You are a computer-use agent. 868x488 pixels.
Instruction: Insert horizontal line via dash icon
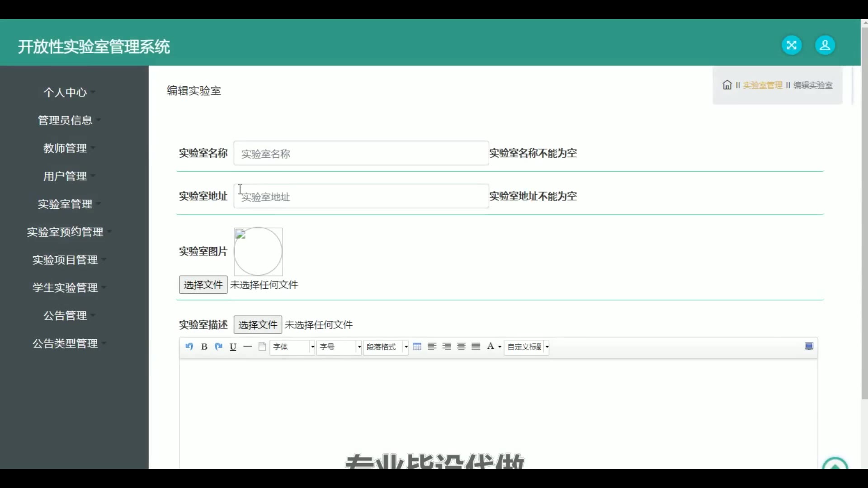pos(248,347)
